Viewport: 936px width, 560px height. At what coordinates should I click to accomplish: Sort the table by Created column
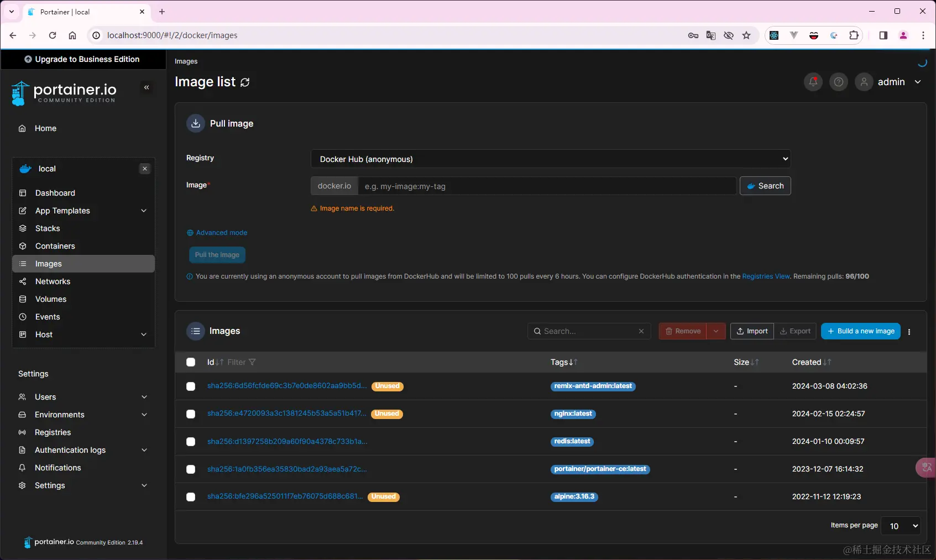pyautogui.click(x=811, y=362)
